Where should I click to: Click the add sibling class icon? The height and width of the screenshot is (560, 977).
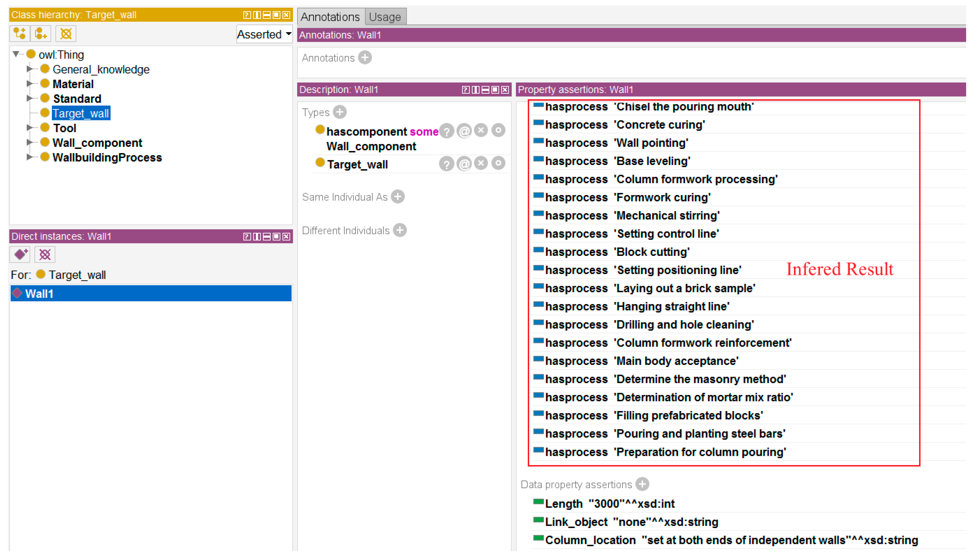(41, 34)
